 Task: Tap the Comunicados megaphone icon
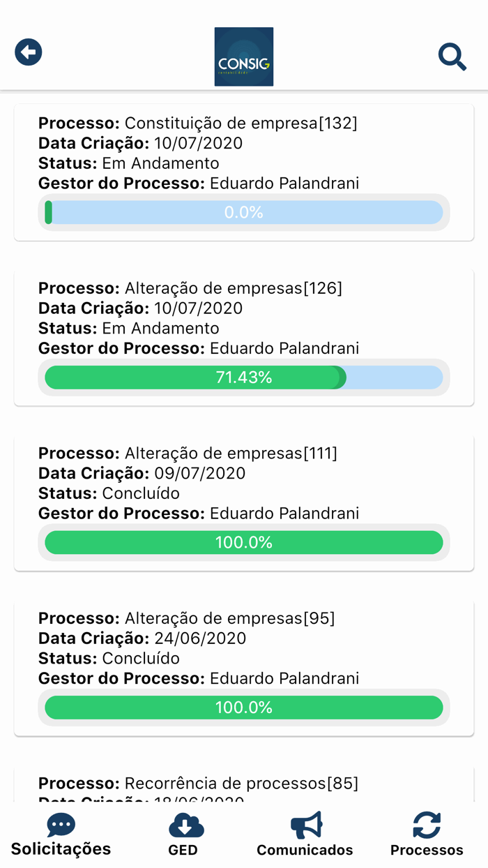[x=306, y=825]
